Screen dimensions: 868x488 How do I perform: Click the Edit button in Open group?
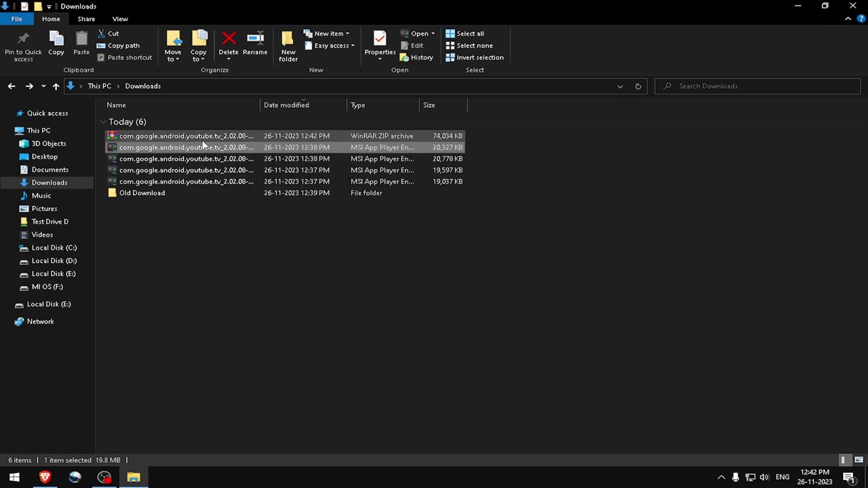coord(411,45)
